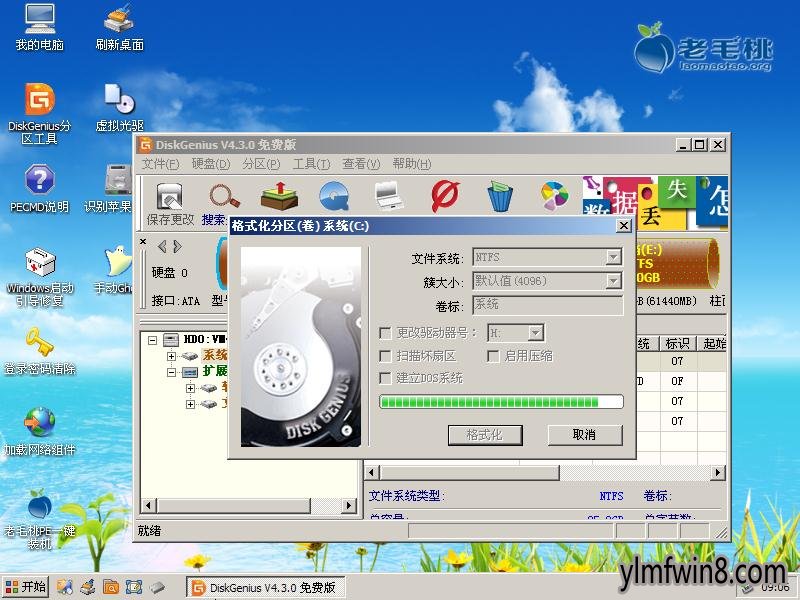The height and width of the screenshot is (600, 800).
Task: Click the data recovery advertisement banner
Action: coord(655,203)
